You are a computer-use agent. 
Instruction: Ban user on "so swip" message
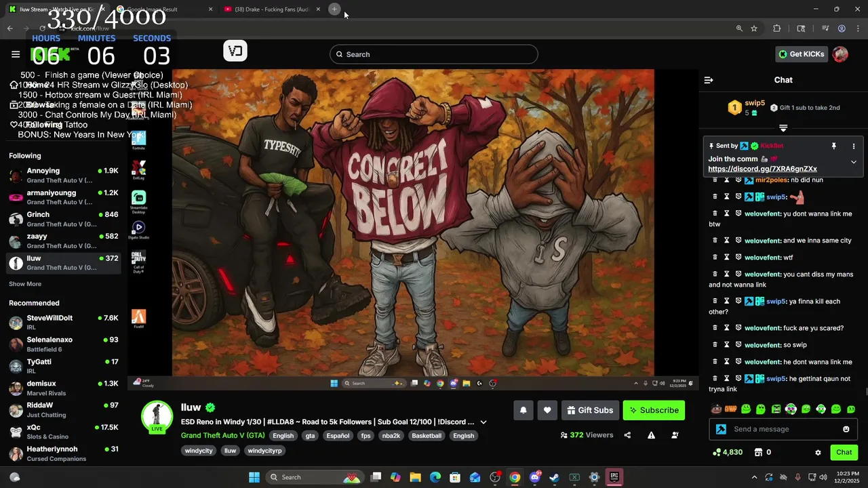tap(738, 345)
